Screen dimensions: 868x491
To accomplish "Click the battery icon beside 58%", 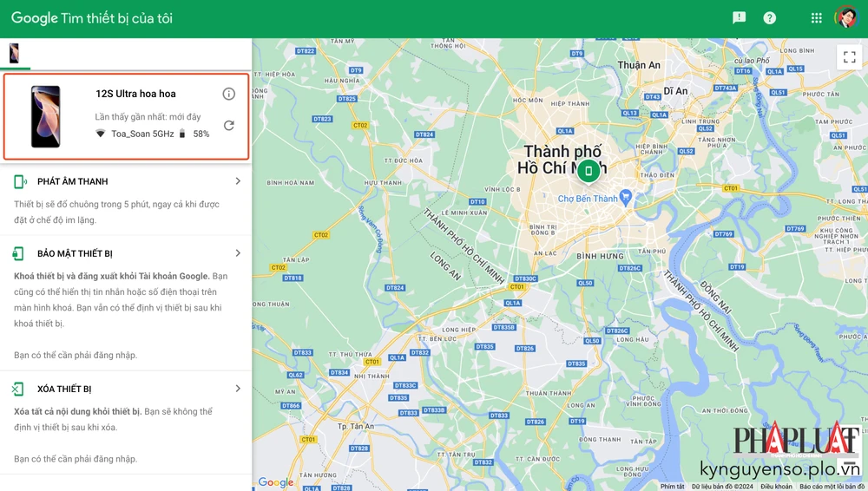I will coord(182,134).
